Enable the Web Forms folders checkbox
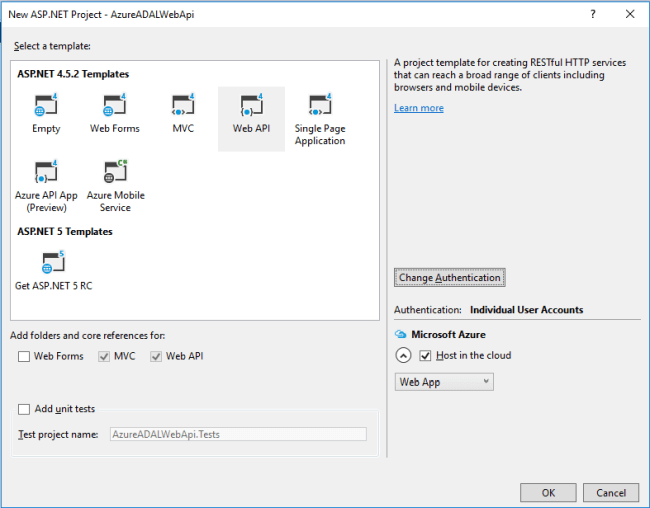Viewport: 650px width, 508px height. (24, 357)
